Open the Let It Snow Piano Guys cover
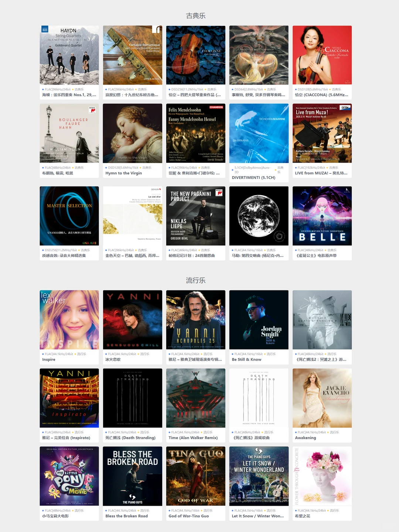The width and height of the screenshot is (399, 532). point(259,476)
